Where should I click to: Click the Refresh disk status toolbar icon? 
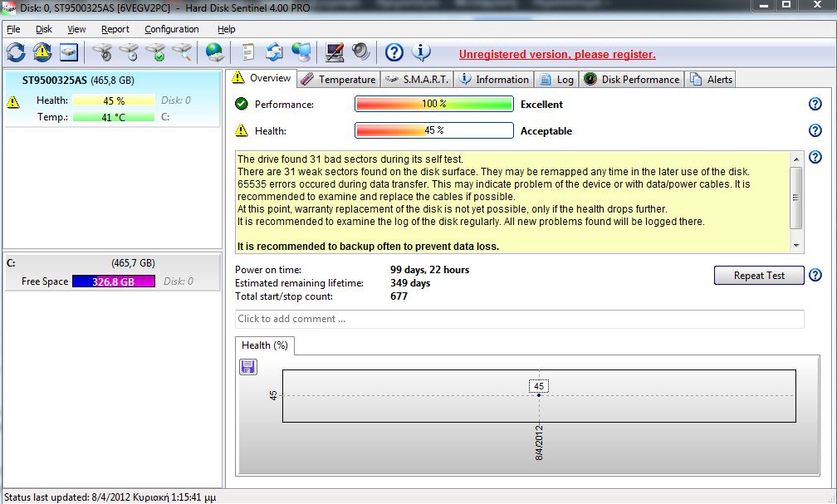coord(16,52)
